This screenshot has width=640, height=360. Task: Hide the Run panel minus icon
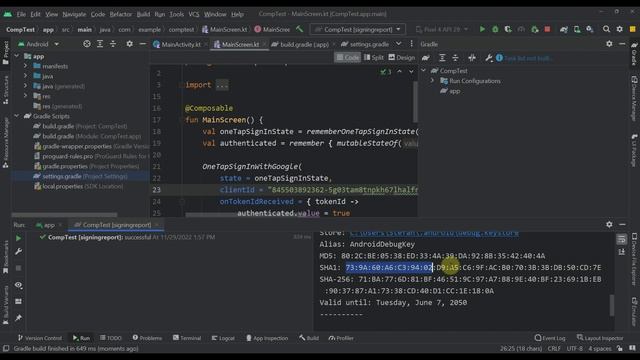[622, 224]
